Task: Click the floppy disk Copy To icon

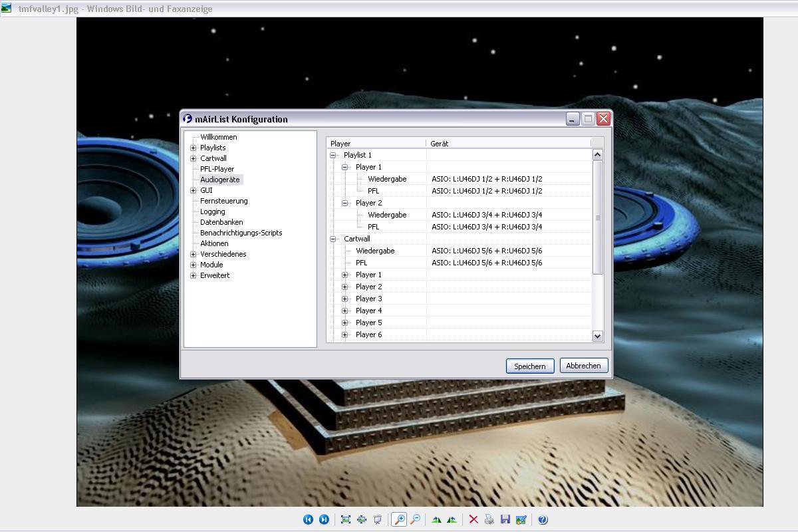Action: (x=505, y=519)
